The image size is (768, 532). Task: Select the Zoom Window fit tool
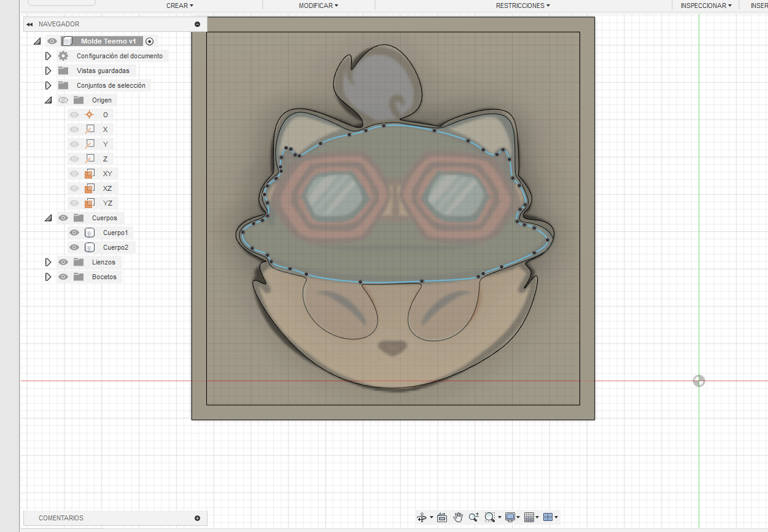pyautogui.click(x=489, y=517)
